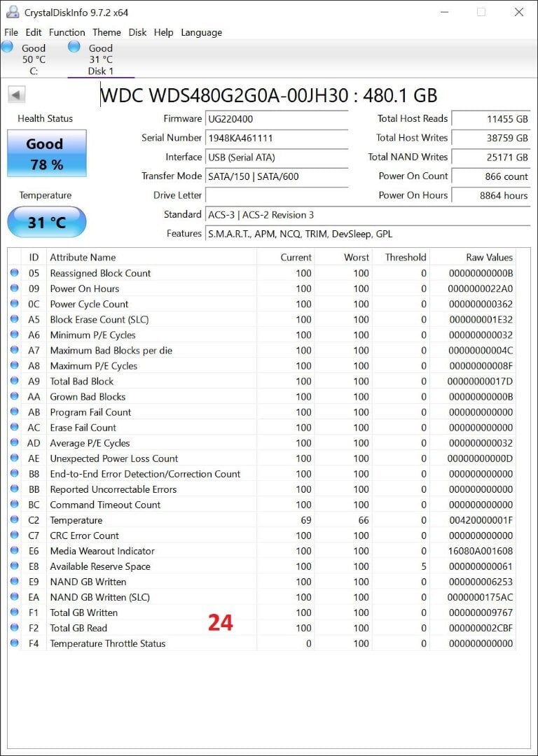Click status dot for Command Timeout Count
This screenshot has height=756, width=538.
point(15,504)
